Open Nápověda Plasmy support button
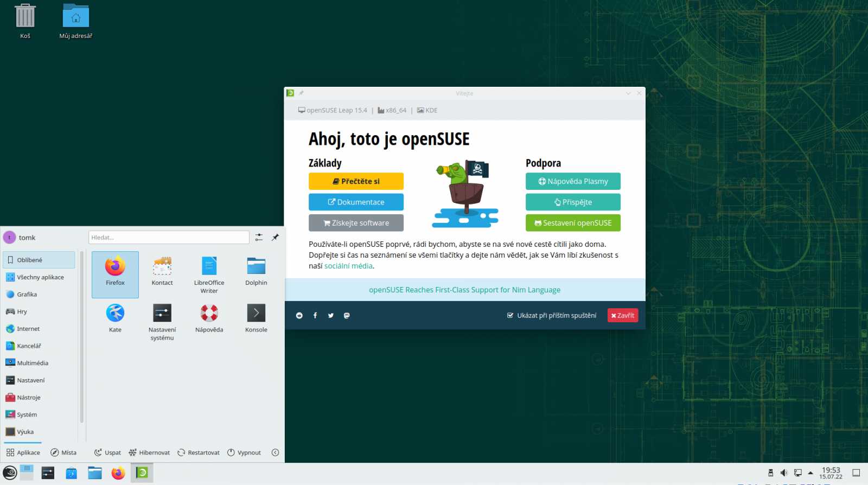Image resolution: width=868 pixels, height=485 pixels. (573, 181)
